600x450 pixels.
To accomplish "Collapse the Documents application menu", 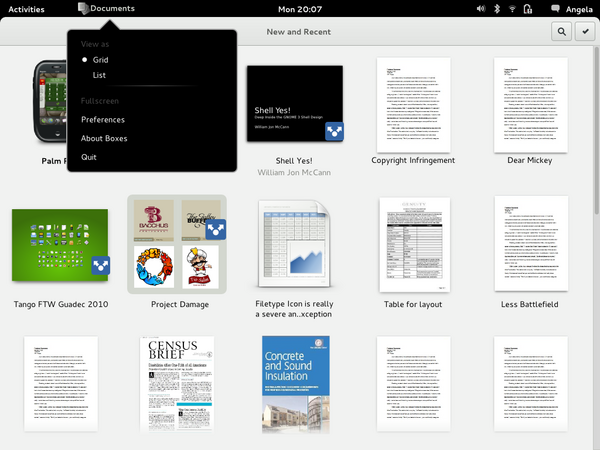I will click(104, 9).
